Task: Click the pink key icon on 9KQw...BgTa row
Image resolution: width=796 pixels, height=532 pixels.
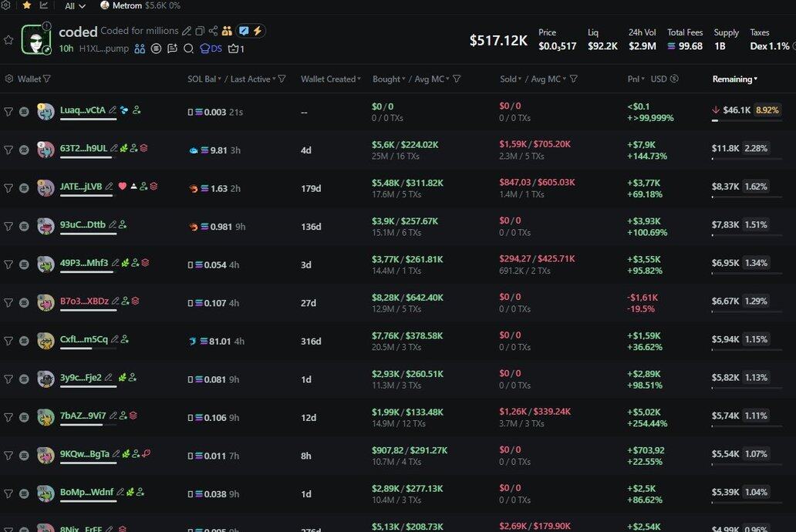Action: coord(147,453)
